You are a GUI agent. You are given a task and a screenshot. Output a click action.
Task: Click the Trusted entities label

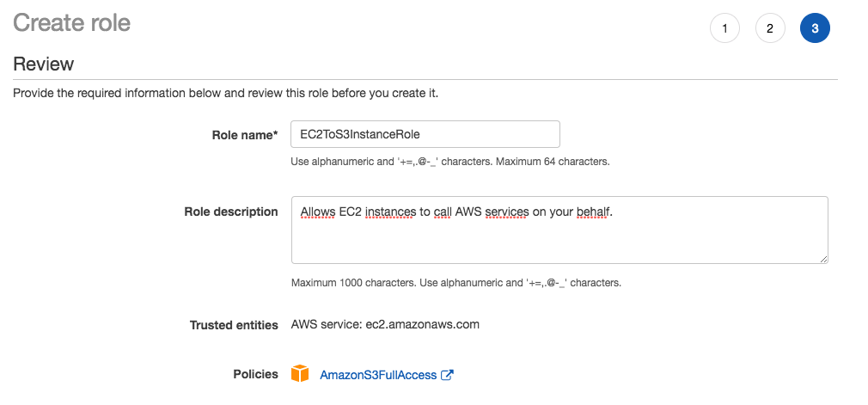point(234,325)
